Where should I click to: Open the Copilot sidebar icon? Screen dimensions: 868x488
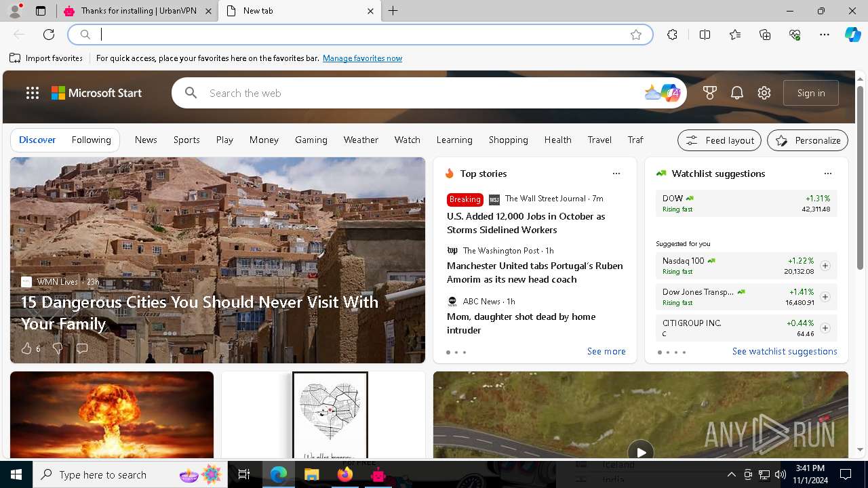click(852, 35)
